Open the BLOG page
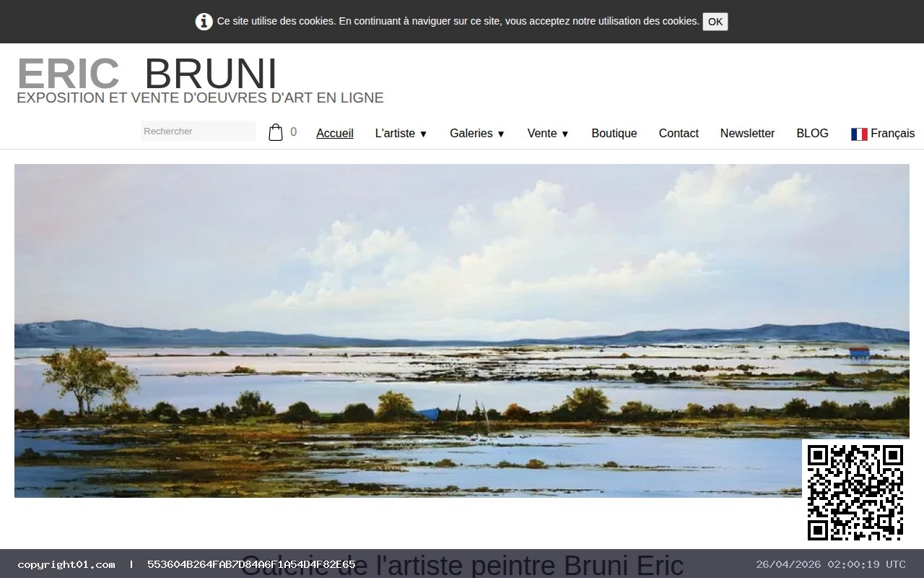Screen dimensions: 924x578 pyautogui.click(x=812, y=133)
